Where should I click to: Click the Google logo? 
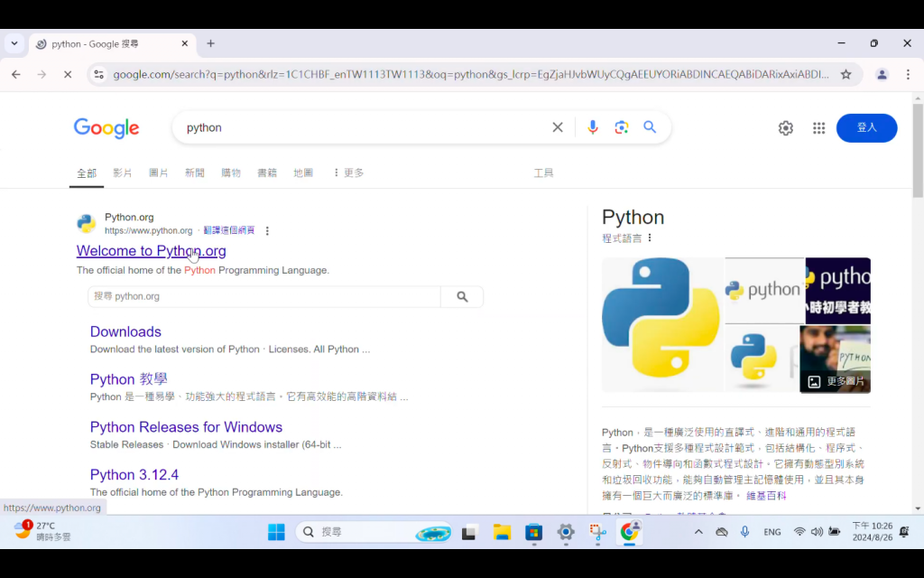pos(106,128)
